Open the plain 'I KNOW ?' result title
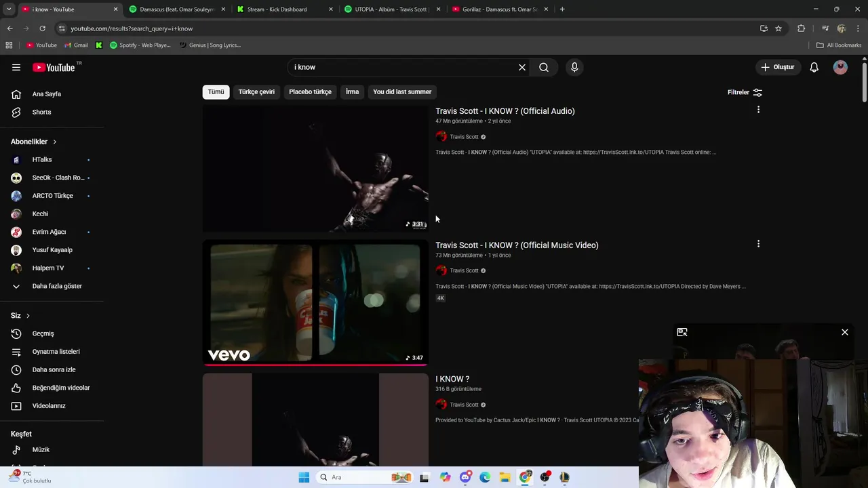 (x=452, y=379)
